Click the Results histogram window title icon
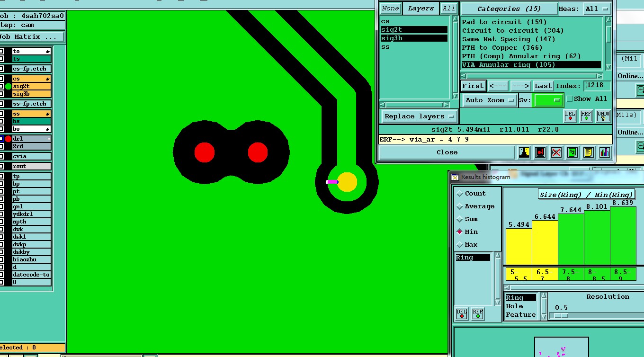The height and width of the screenshot is (357, 644). (x=455, y=177)
